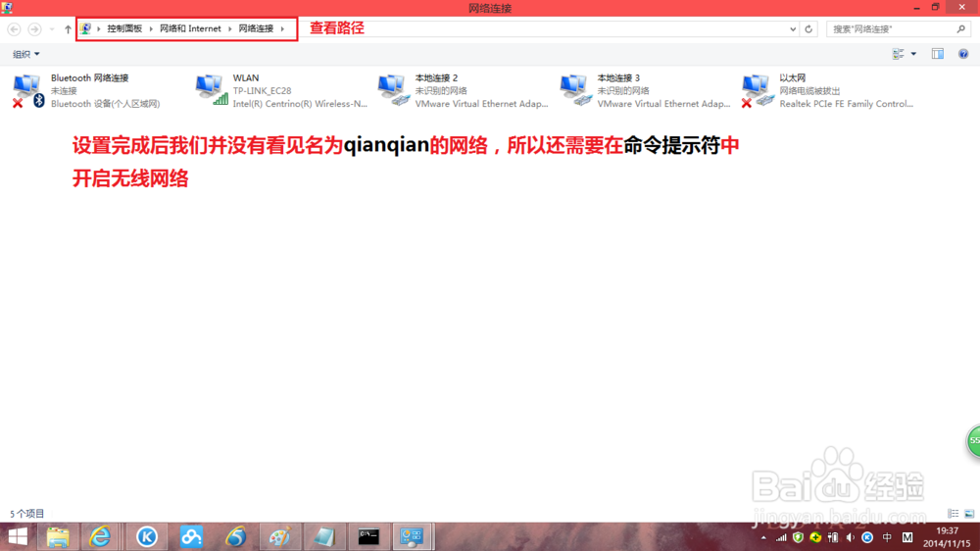
Task: Open network signal tray icon
Action: click(781, 537)
